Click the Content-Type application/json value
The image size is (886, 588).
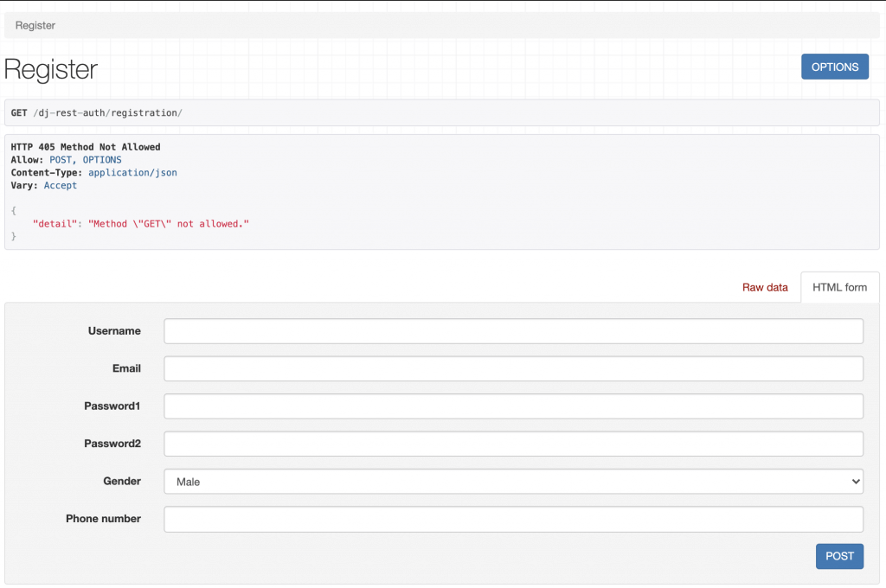pos(132,173)
